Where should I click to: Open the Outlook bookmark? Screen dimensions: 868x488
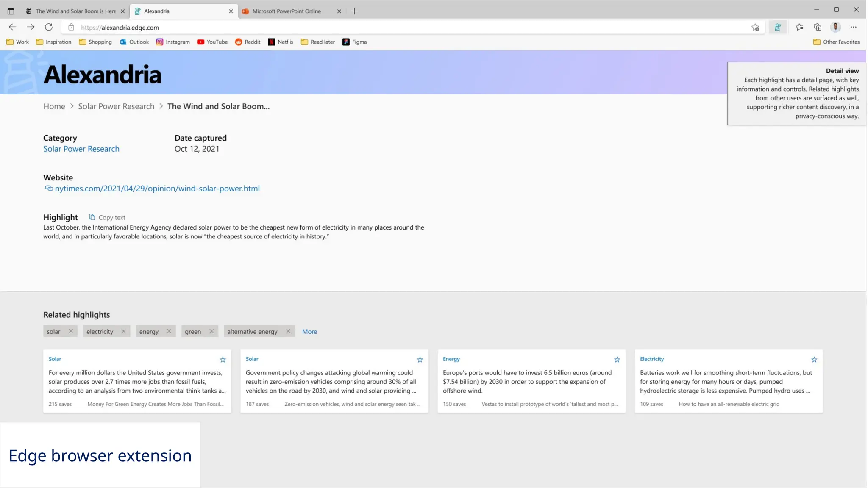click(x=134, y=42)
